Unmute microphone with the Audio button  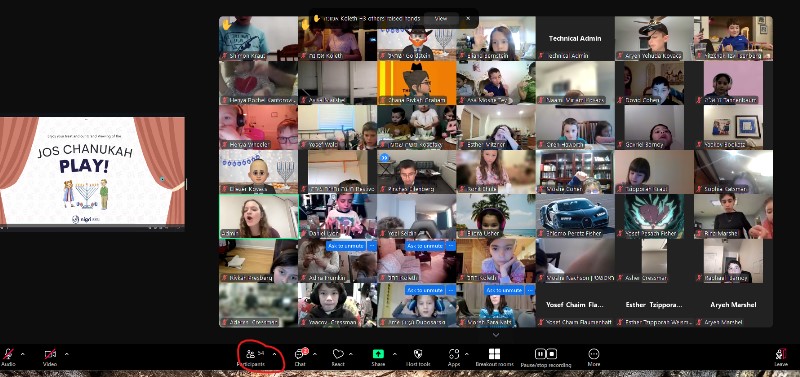point(8,357)
